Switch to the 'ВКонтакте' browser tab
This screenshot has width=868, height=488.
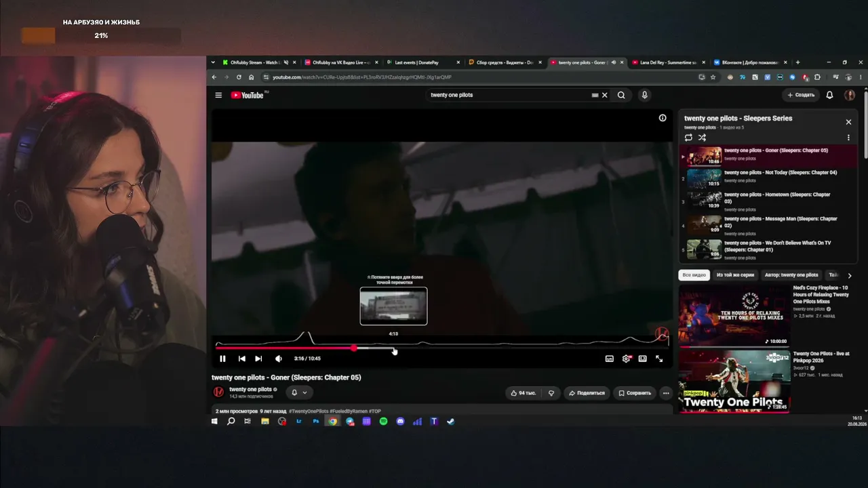751,62
